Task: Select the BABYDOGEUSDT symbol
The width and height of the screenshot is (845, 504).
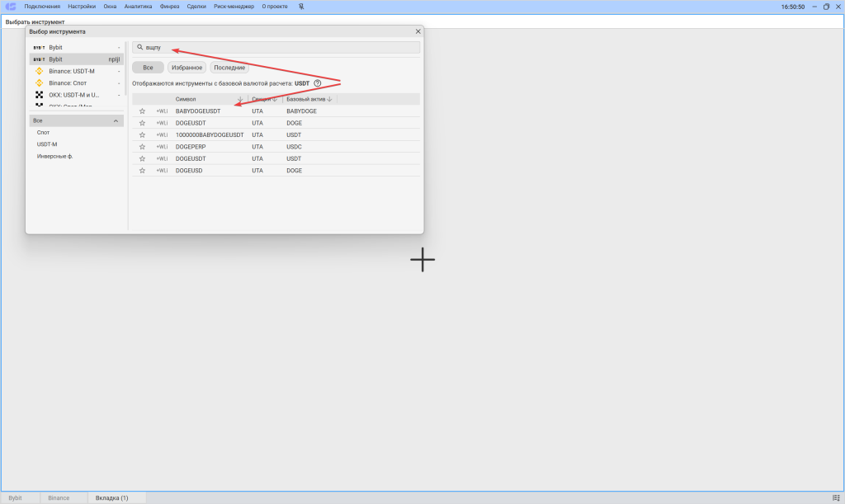Action: (198, 111)
